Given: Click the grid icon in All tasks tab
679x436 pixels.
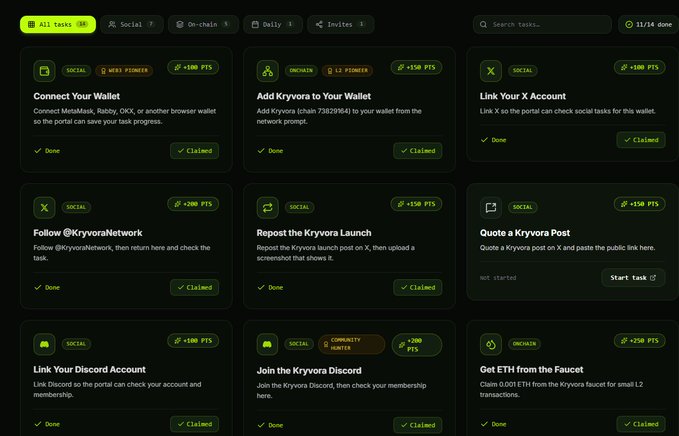Looking at the screenshot, I should click(x=32, y=25).
